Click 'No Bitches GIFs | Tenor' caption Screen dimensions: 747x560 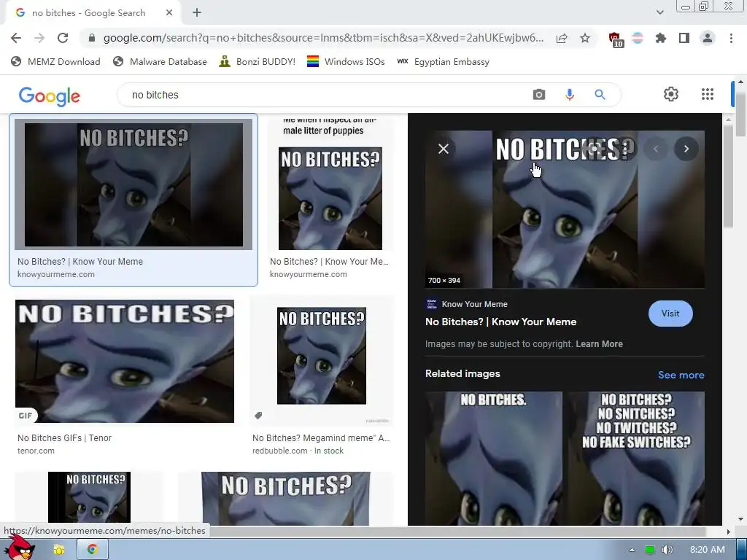tap(64, 438)
